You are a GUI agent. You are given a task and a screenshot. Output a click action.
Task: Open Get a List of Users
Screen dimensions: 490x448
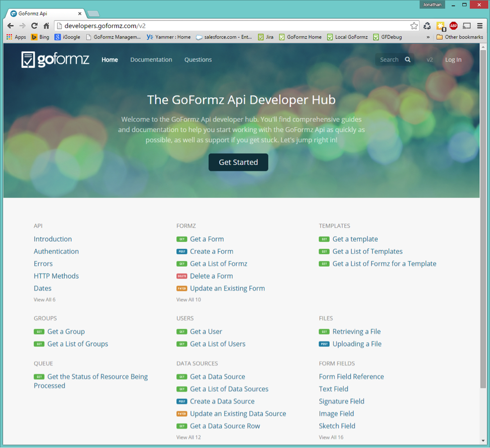(x=218, y=344)
